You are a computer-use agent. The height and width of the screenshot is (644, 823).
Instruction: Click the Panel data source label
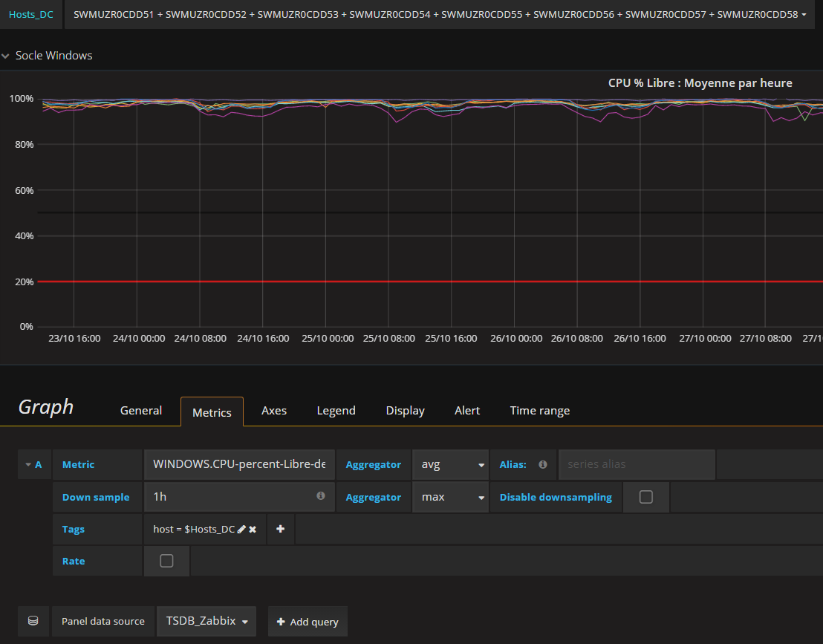coord(103,622)
